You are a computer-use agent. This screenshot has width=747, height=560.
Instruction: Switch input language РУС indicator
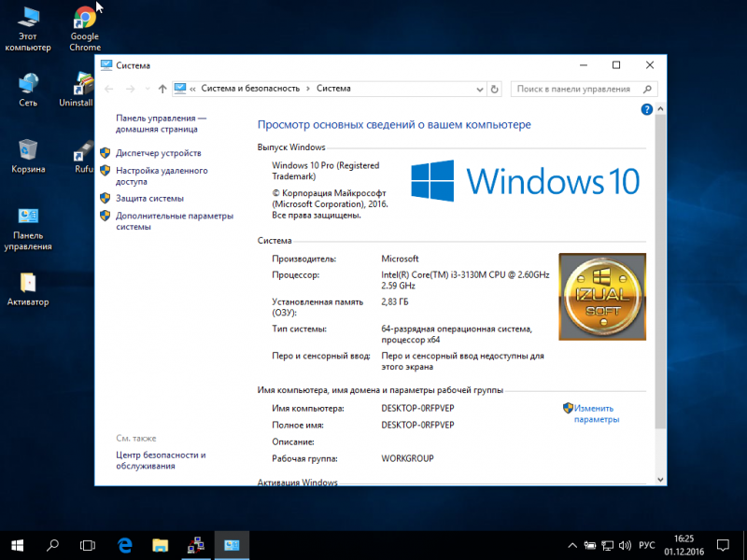pos(646,545)
